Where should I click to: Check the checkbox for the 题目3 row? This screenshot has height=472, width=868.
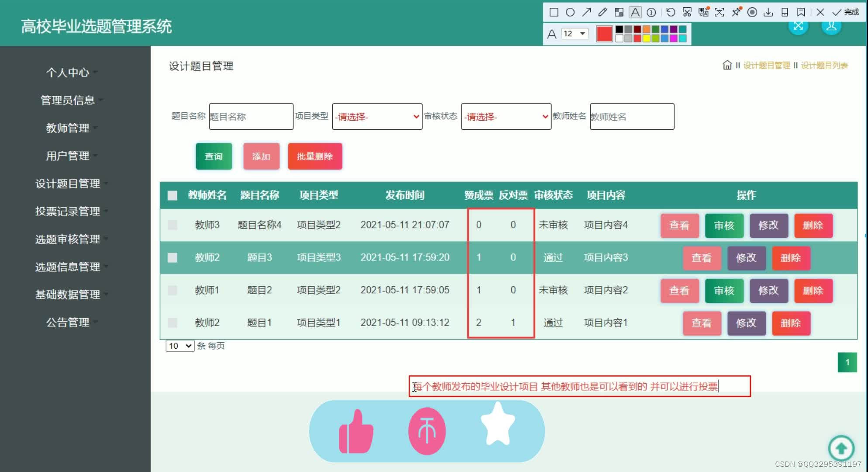point(172,258)
